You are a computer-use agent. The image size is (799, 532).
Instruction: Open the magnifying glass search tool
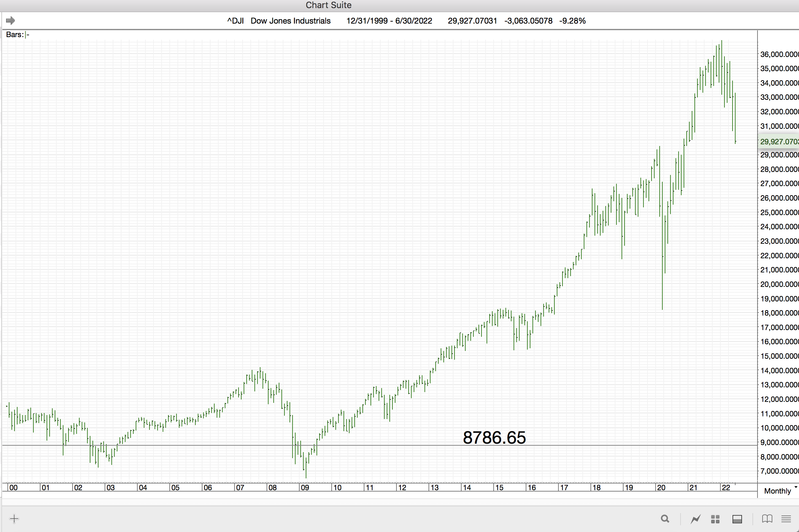pos(665,519)
